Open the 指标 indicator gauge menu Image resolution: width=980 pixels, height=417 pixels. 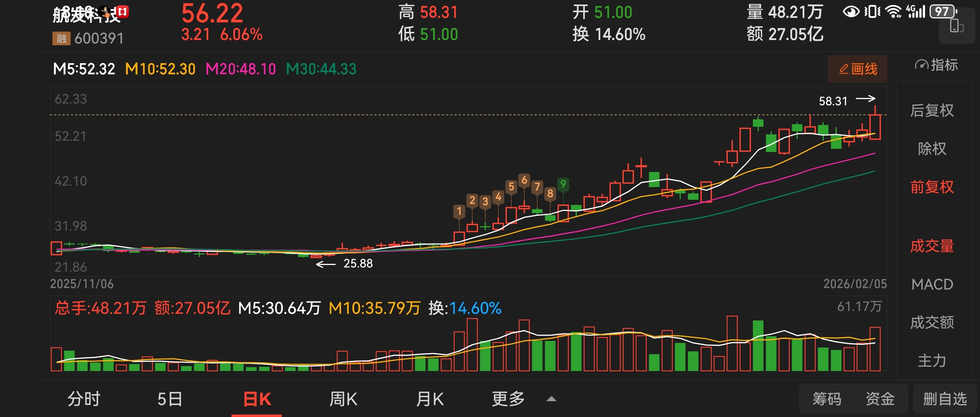tap(936, 65)
